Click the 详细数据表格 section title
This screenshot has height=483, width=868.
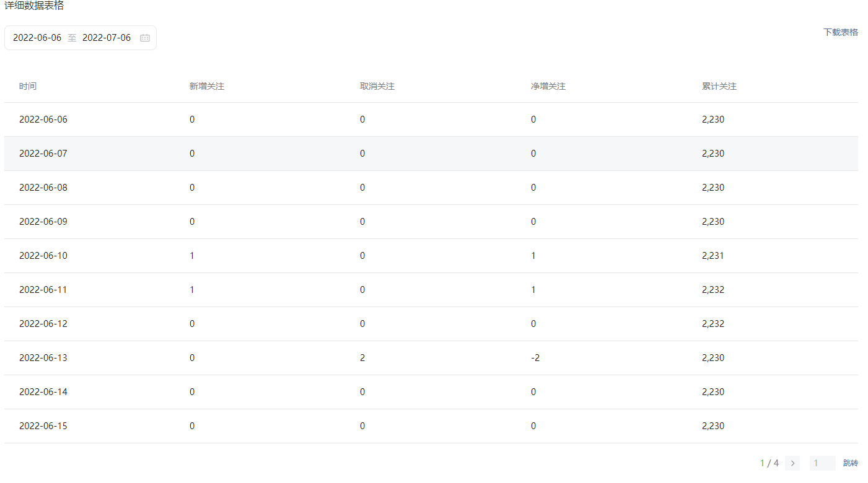pos(34,6)
